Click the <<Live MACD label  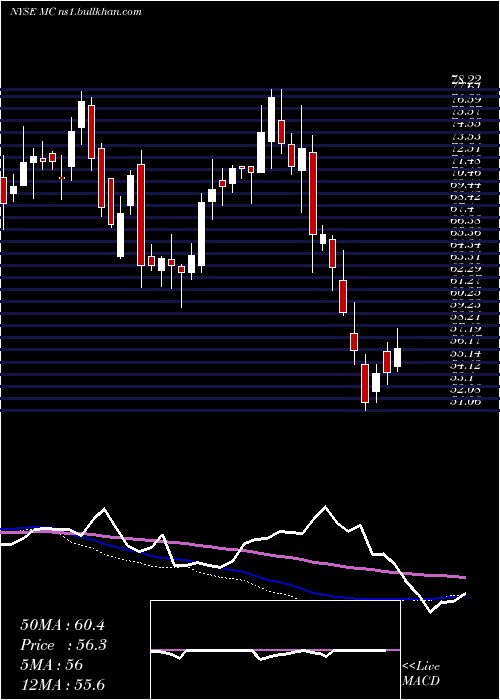[x=421, y=674]
